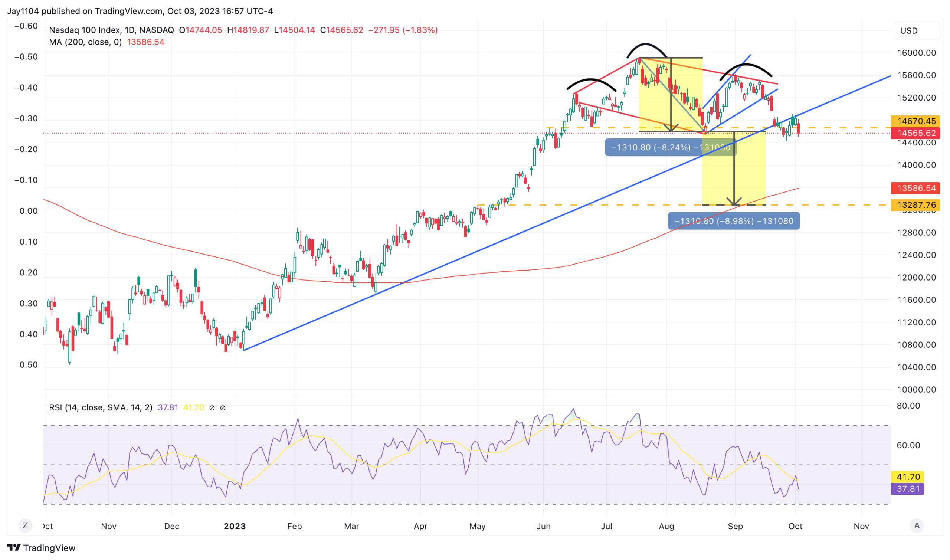Click the 60.00 RSI axis label
This screenshot has height=560, width=950.
[908, 445]
